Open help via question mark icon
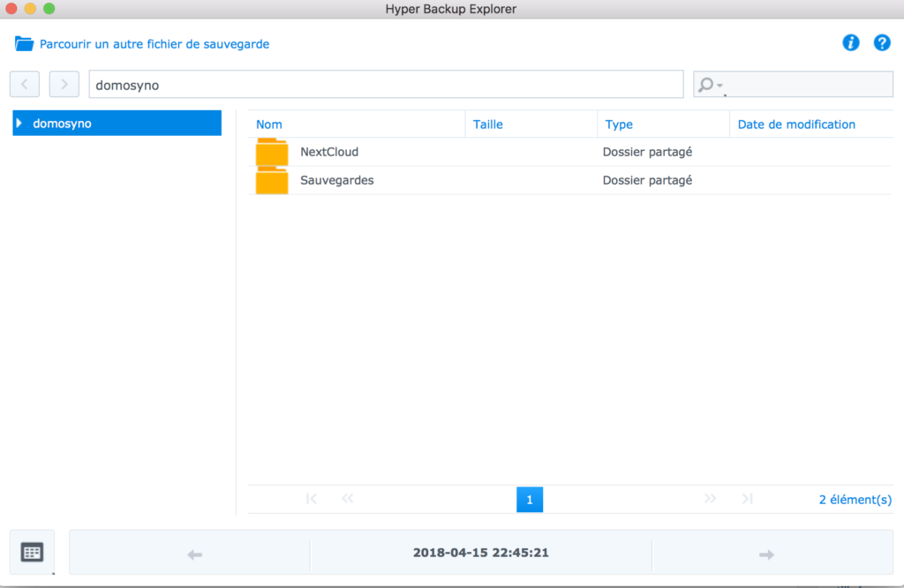 pyautogui.click(x=881, y=42)
